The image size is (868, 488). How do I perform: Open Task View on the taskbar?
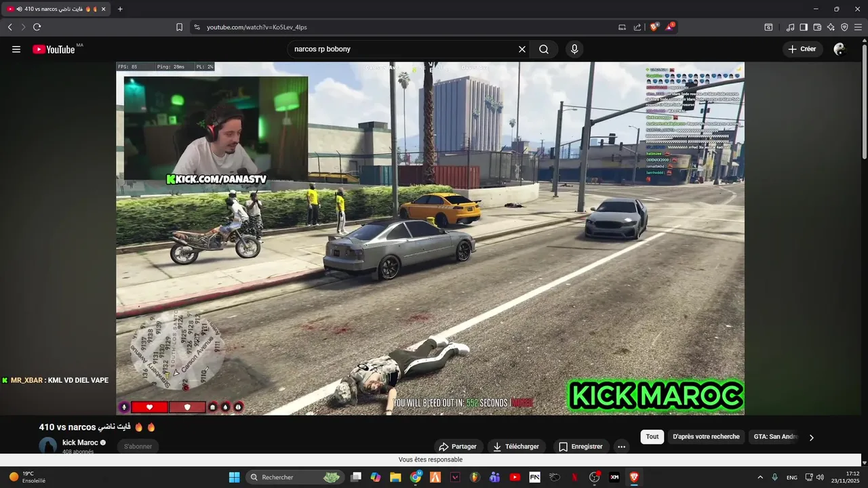tap(356, 477)
